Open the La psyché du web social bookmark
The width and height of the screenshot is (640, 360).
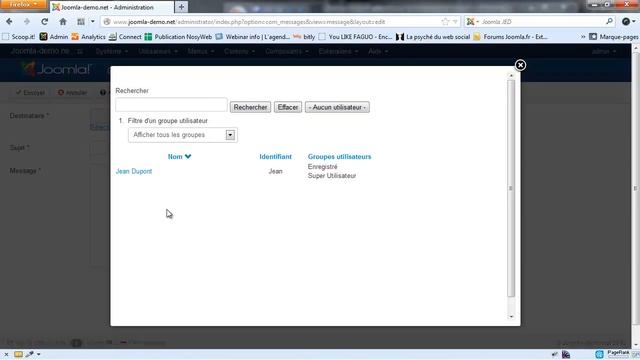[x=433, y=37]
